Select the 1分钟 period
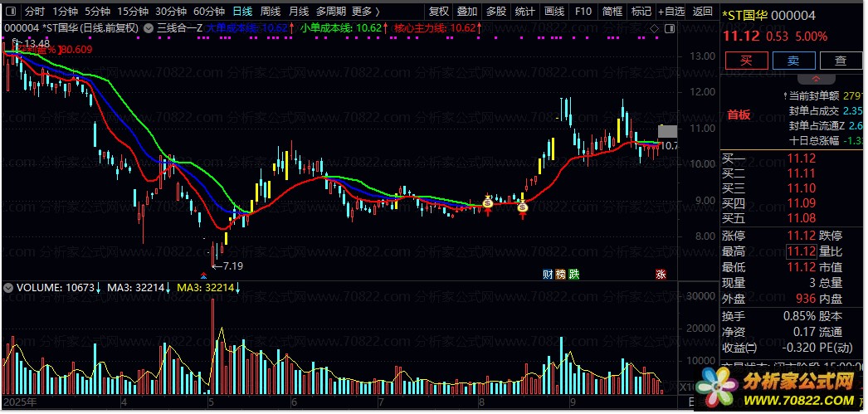 coord(66,11)
